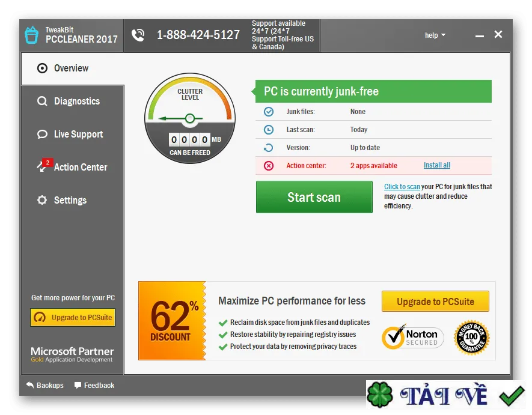
Task: Click the speedometer icon on sidebar Upgrade button
Action: point(40,317)
